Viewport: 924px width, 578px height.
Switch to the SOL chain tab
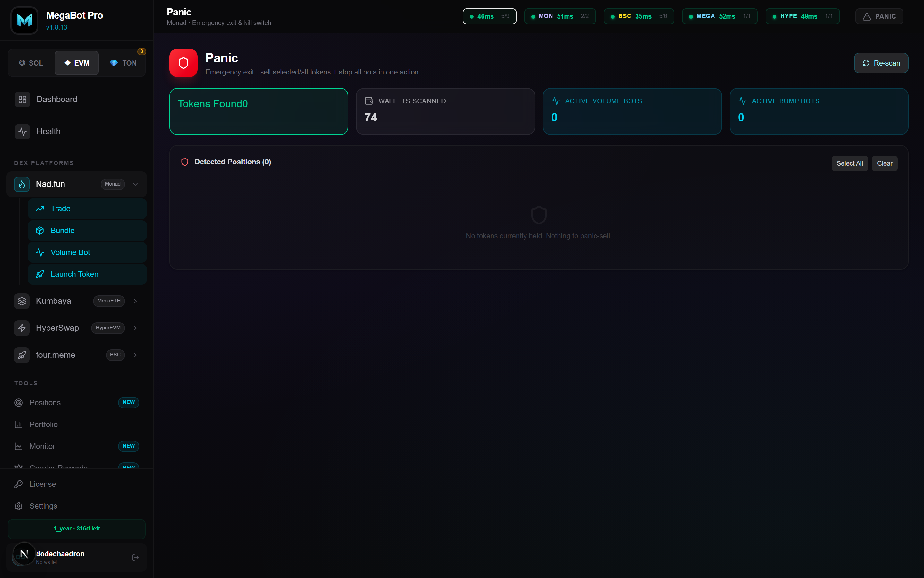[x=31, y=63]
